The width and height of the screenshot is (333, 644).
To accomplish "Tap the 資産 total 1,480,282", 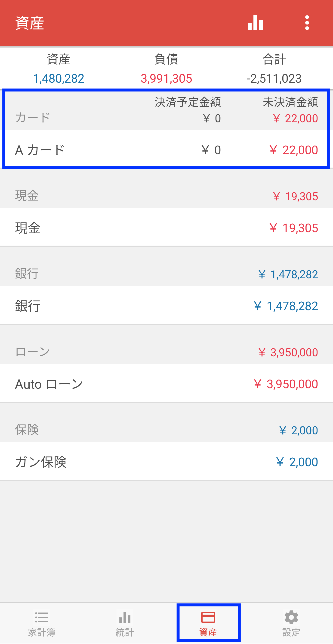I will pyautogui.click(x=59, y=78).
